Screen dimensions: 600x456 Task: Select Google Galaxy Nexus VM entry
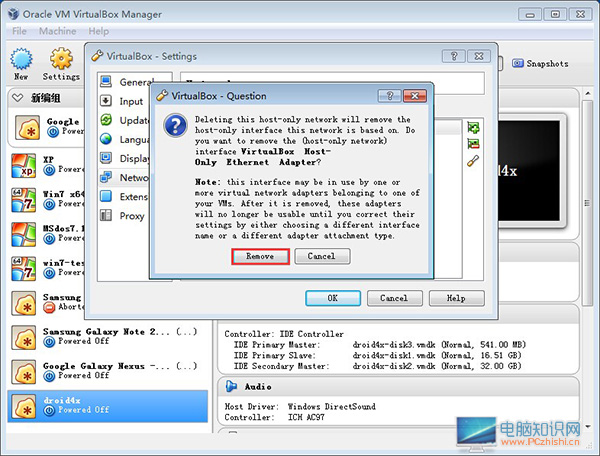click(x=108, y=371)
